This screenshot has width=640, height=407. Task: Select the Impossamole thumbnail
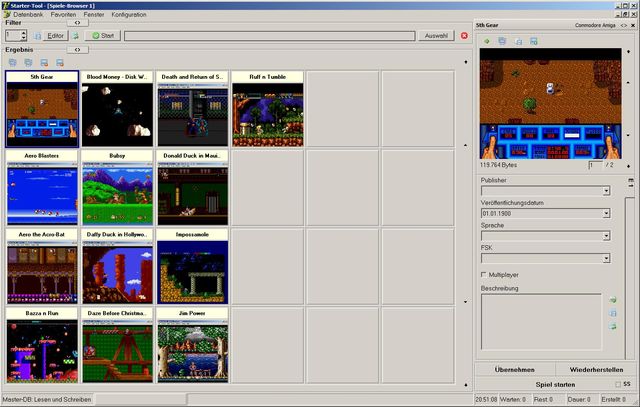pyautogui.click(x=192, y=267)
